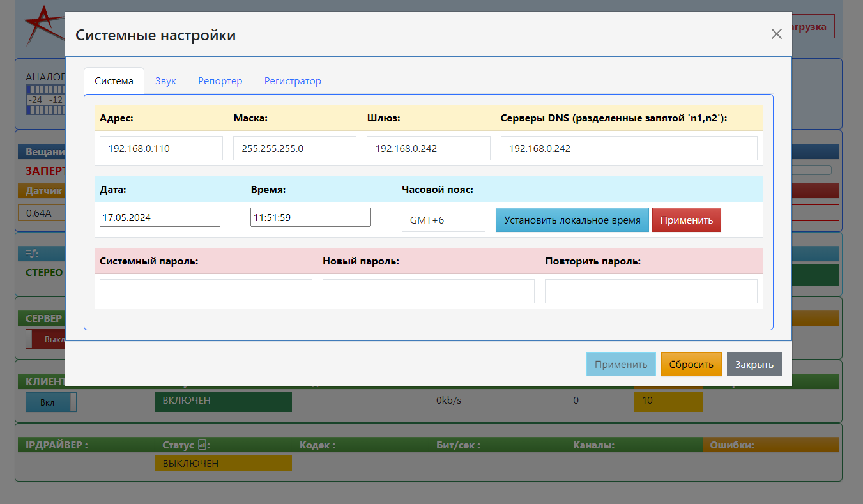Viewport: 863px width, 504px height.
Task: Focus the Новый пароль input box
Action: pos(428,291)
